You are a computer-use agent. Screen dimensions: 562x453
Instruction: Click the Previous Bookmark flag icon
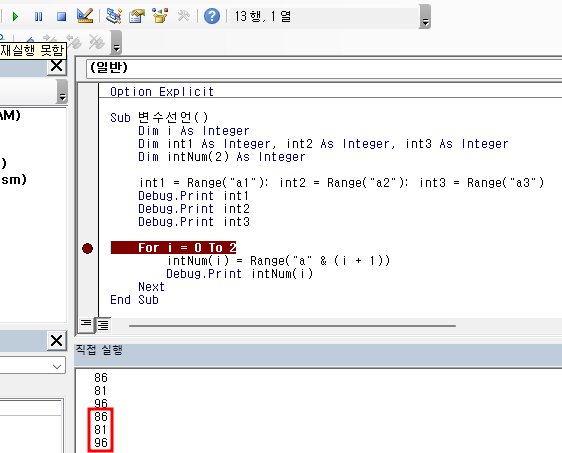coord(74,42)
